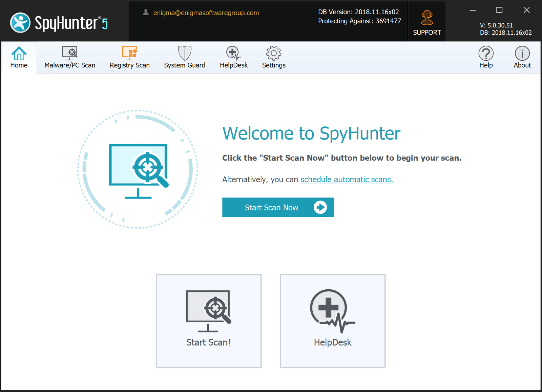This screenshot has width=542, height=392.
Task: Follow the schedule automatic scans link
Action: pyautogui.click(x=347, y=180)
